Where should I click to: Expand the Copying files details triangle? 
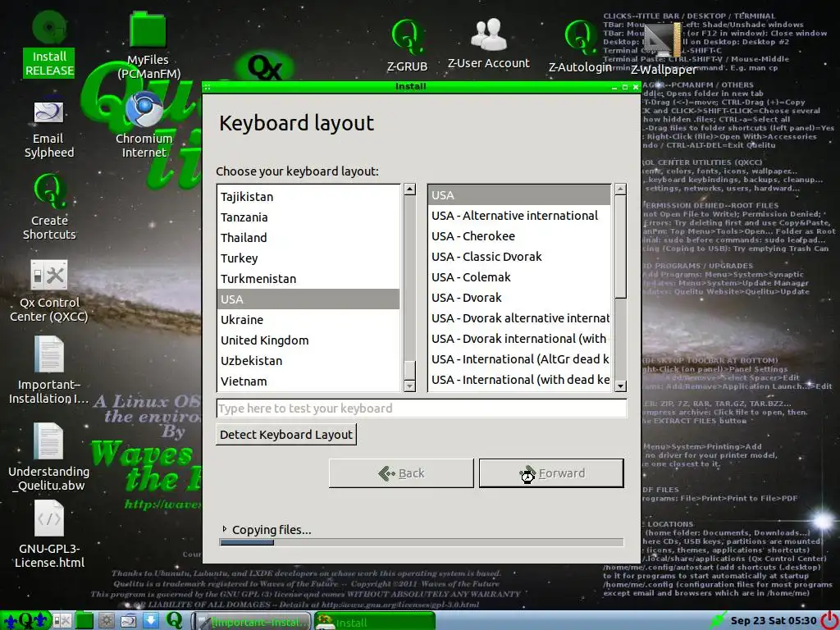tap(225, 529)
